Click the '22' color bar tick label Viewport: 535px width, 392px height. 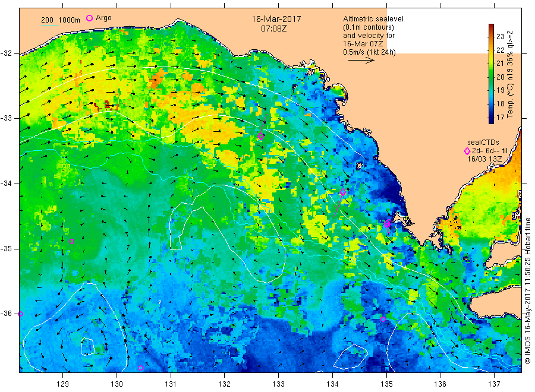tap(500, 50)
